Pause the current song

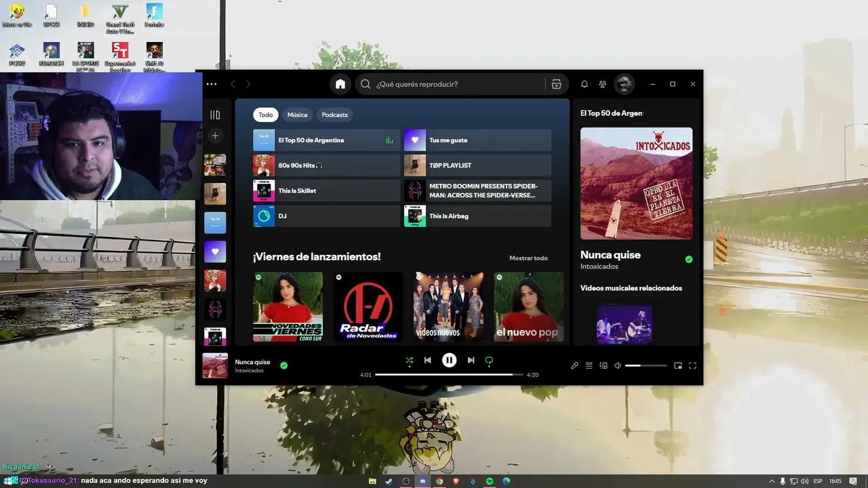pos(449,361)
